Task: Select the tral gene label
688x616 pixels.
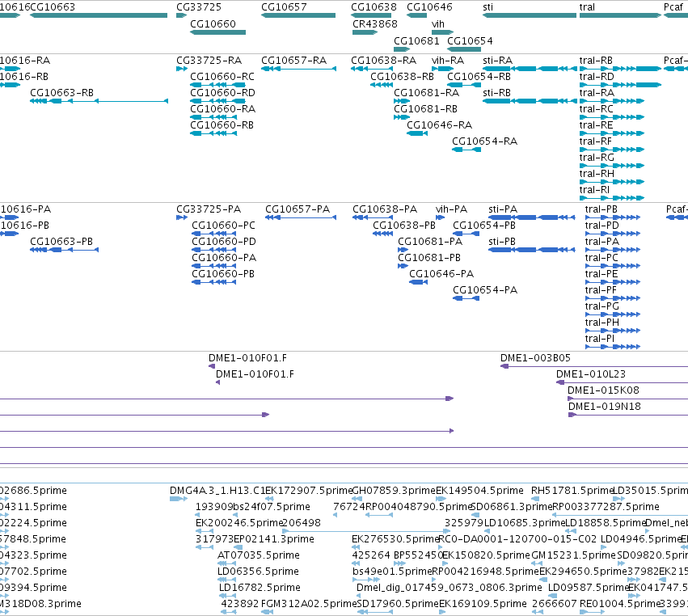Action: (x=587, y=7)
